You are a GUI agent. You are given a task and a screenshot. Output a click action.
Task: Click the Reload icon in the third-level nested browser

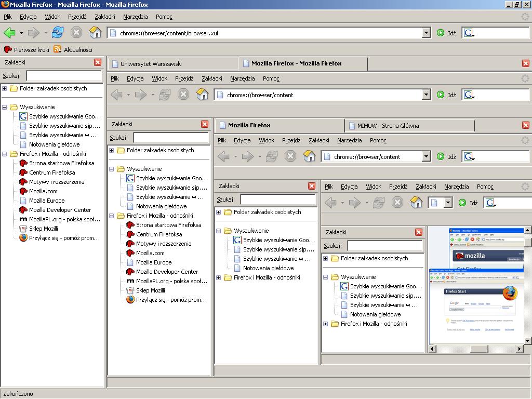[x=272, y=156]
